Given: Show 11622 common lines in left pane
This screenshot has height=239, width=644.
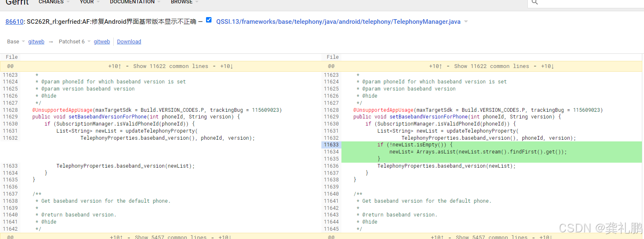Looking at the screenshot, I should 171,66.
